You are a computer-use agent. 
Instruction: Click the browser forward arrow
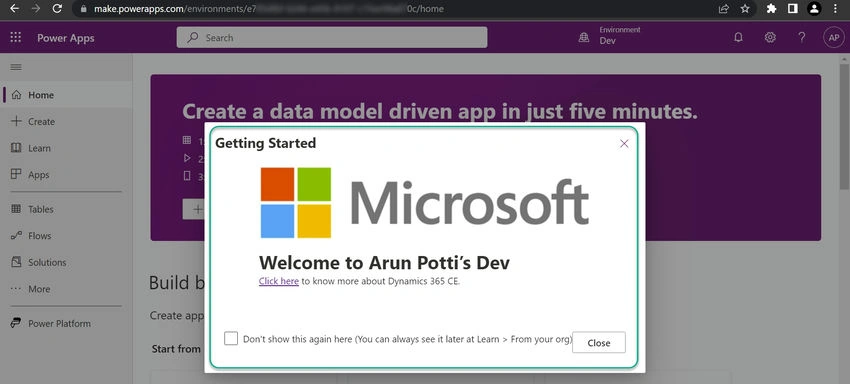(36, 9)
